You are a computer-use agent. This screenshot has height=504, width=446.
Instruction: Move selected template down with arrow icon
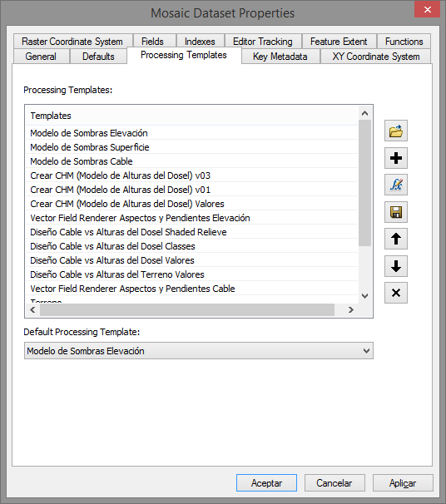point(396,266)
